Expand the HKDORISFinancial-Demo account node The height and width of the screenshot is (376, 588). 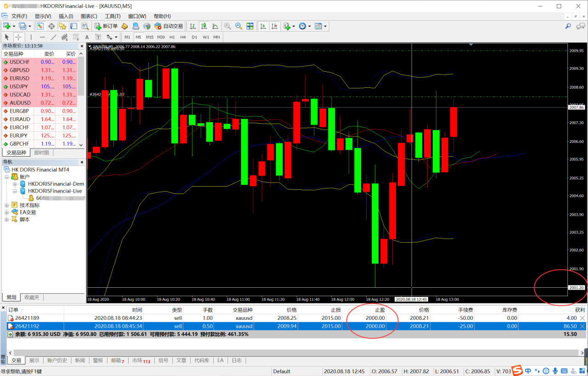15,184
